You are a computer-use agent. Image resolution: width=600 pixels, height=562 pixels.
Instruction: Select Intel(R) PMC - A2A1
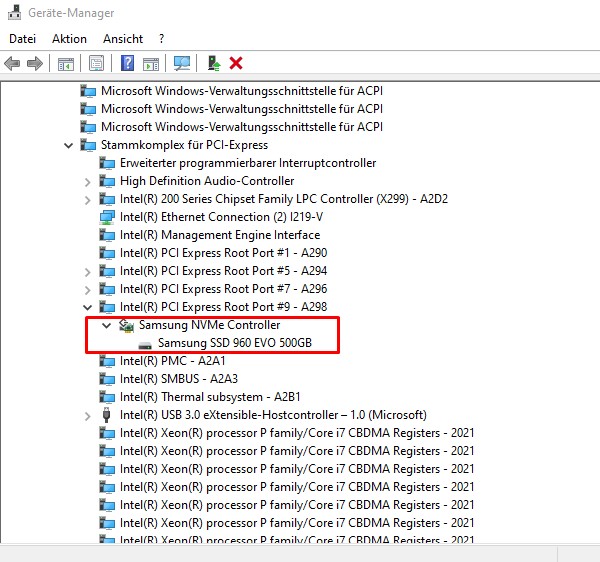coord(173,361)
